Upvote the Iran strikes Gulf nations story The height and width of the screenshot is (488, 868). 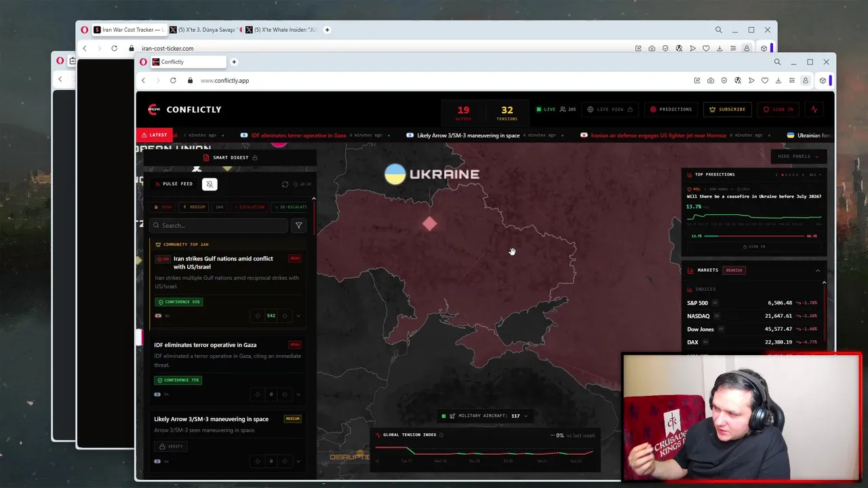tap(257, 316)
